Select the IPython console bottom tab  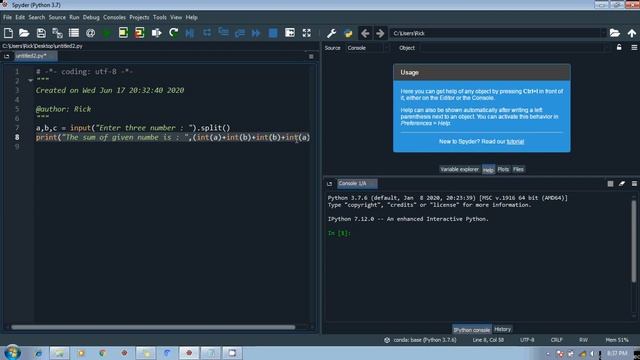pyautogui.click(x=471, y=329)
